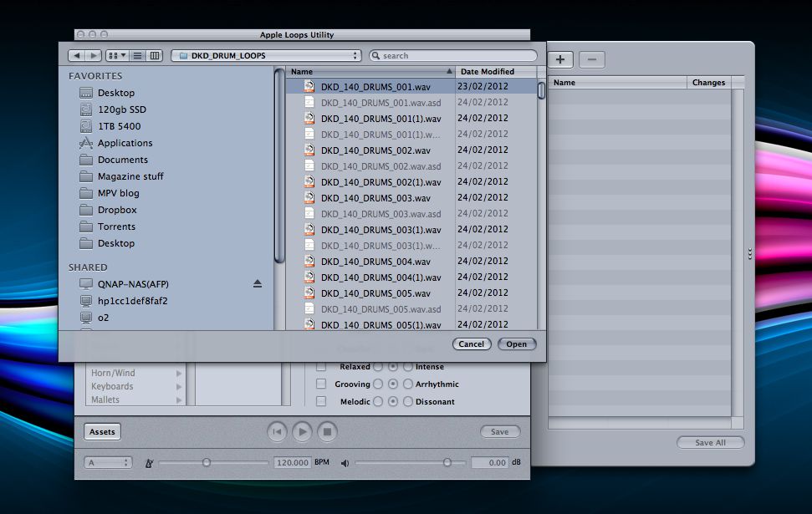812x514 pixels.
Task: Select the Dissonant radio button
Action: point(408,401)
